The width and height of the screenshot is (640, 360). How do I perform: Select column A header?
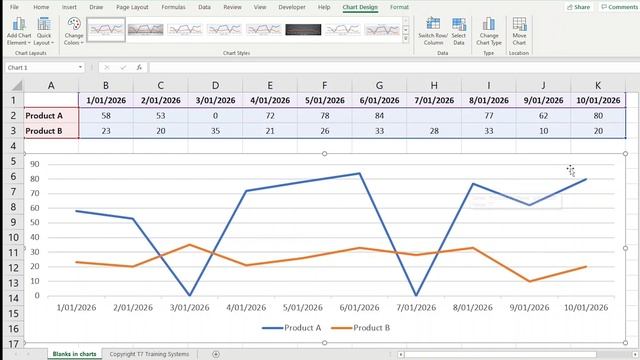coord(51,85)
